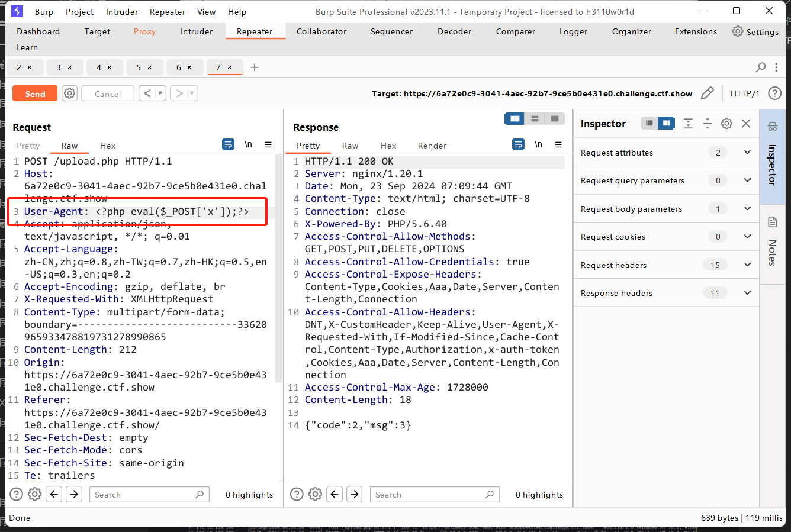Screen dimensions: 791x532
Task: Toggle response line-wrap icon
Action: 518,144
